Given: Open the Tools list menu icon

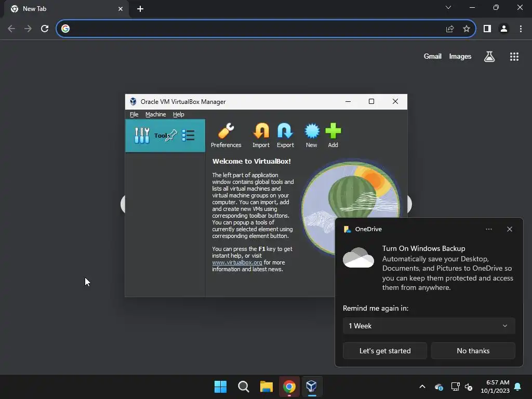Looking at the screenshot, I should coord(188,136).
